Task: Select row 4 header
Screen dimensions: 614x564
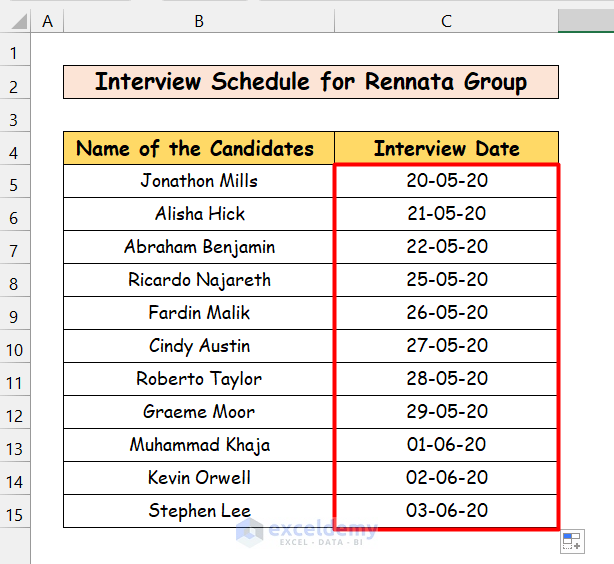Action: pos(15,152)
